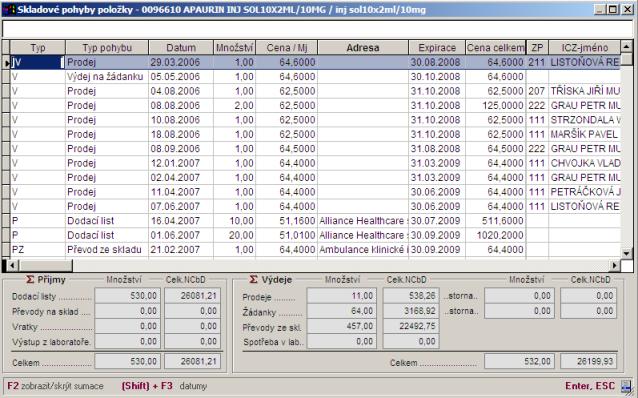
Task: Click (Shift) + F3 datumy hint
Action: [x=164, y=386]
